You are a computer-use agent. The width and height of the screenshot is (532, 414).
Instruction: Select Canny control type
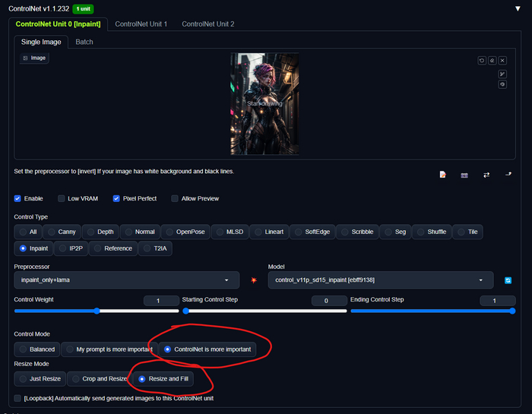[x=62, y=232]
